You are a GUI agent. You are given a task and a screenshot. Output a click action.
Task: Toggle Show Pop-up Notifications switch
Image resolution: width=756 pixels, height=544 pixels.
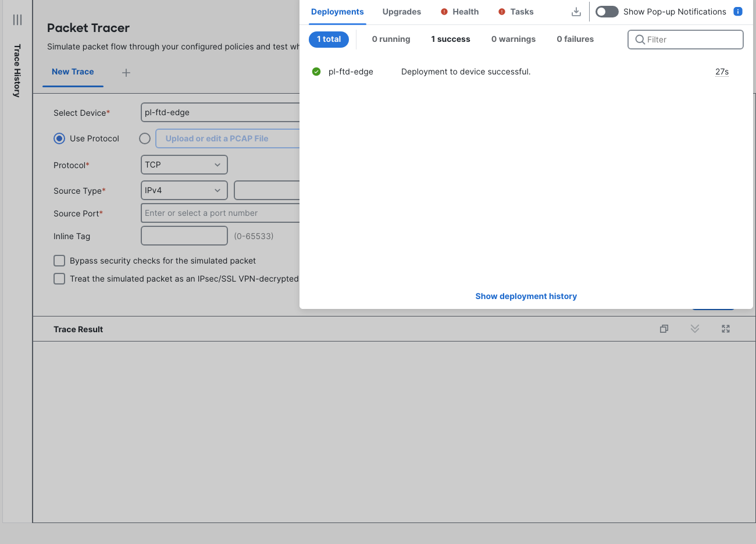click(607, 12)
